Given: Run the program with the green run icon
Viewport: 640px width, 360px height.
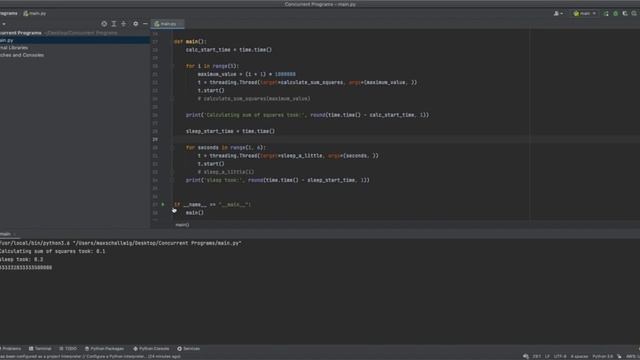Looking at the screenshot, I should pos(606,13).
